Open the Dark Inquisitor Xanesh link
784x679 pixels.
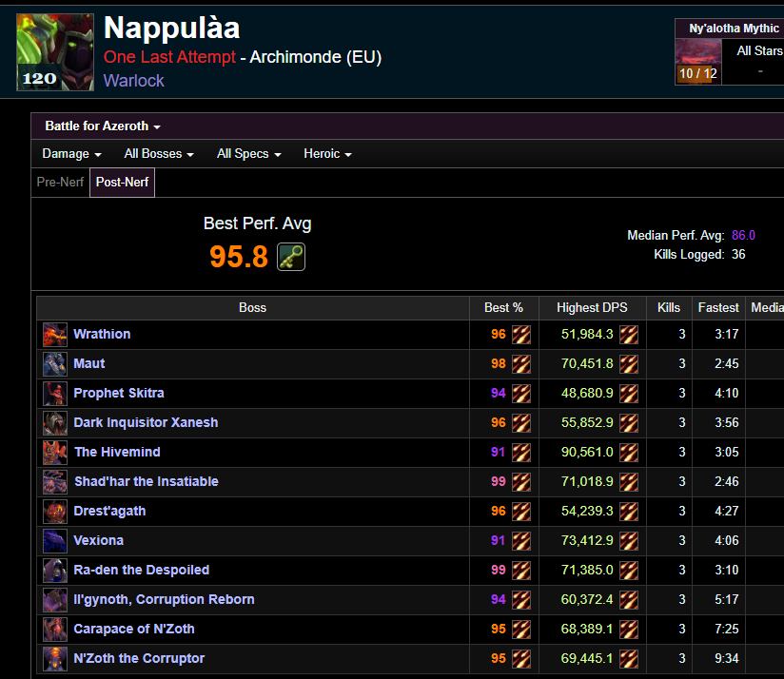coord(146,422)
